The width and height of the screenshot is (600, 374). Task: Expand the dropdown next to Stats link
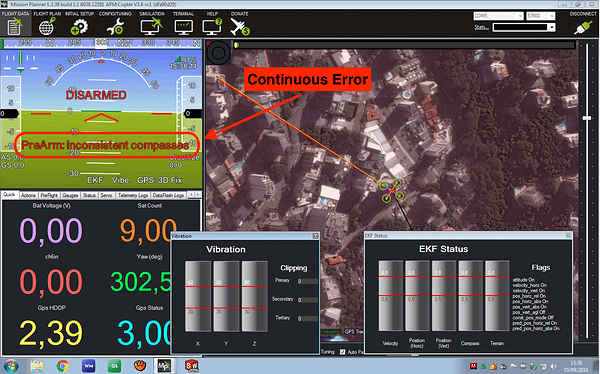[x=524, y=27]
